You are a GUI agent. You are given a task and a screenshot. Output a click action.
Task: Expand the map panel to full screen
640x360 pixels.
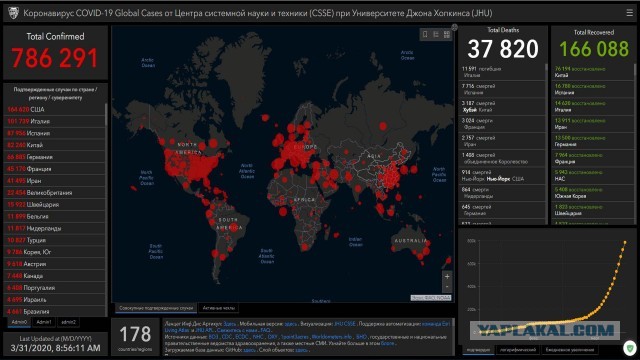[454, 27]
